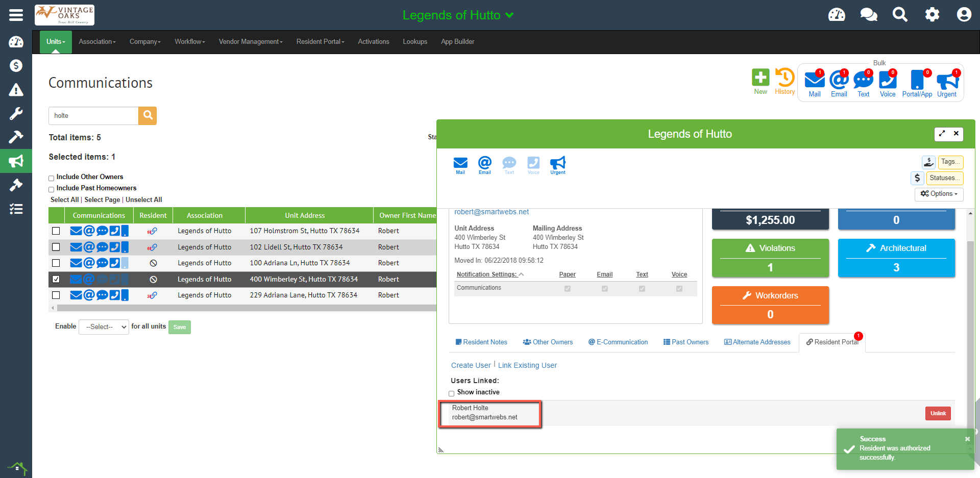The height and width of the screenshot is (478, 980).
Task: Open the Company menu dropdown
Action: point(145,42)
